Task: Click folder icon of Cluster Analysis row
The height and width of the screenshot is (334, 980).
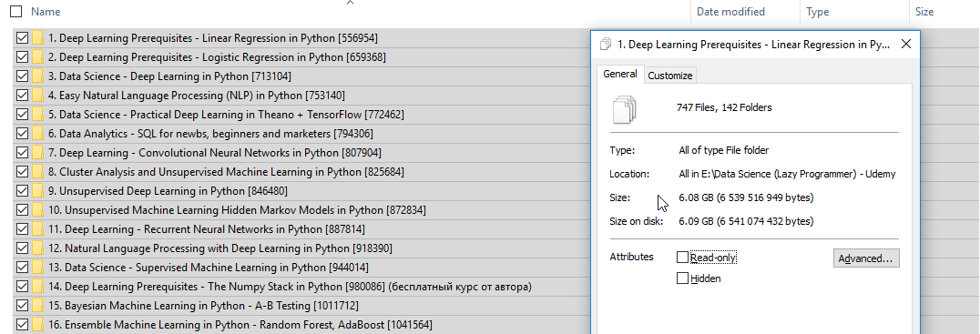Action: (37, 172)
